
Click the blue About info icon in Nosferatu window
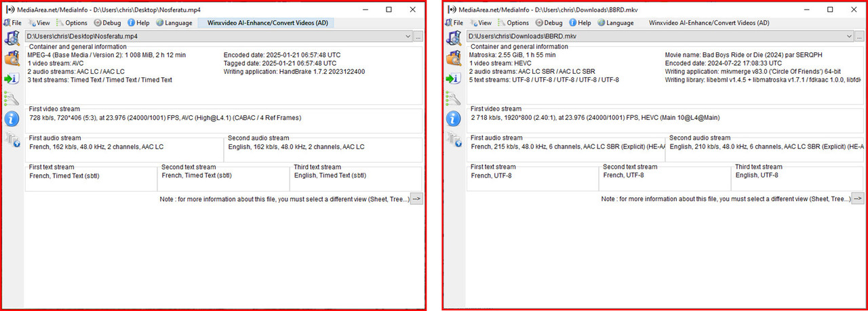tap(12, 119)
